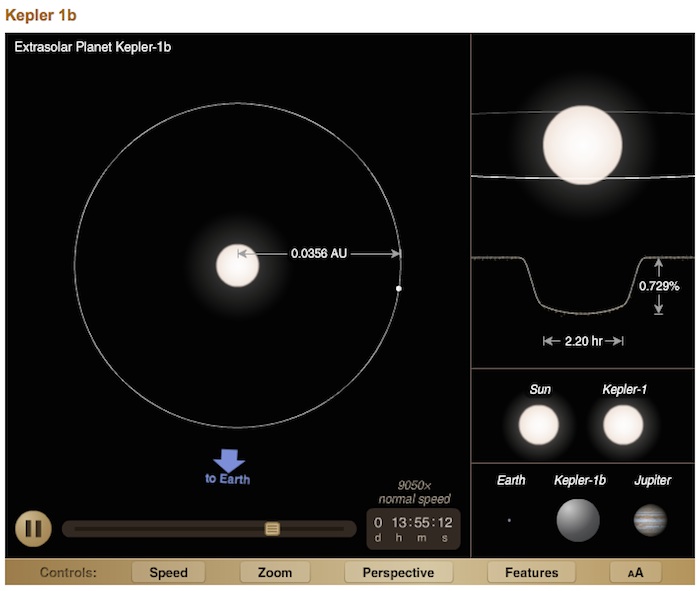Viewport: 700px width, 591px height.
Task: Click the planet dot on orbit
Action: click(x=399, y=289)
